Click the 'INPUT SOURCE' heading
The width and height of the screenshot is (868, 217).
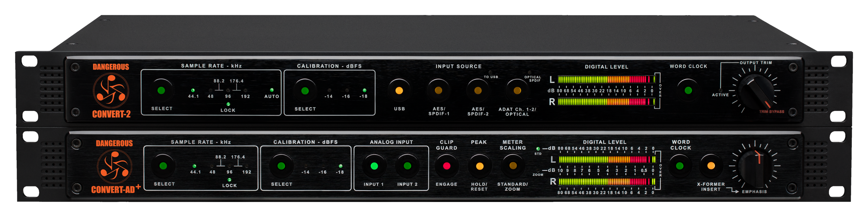click(459, 66)
